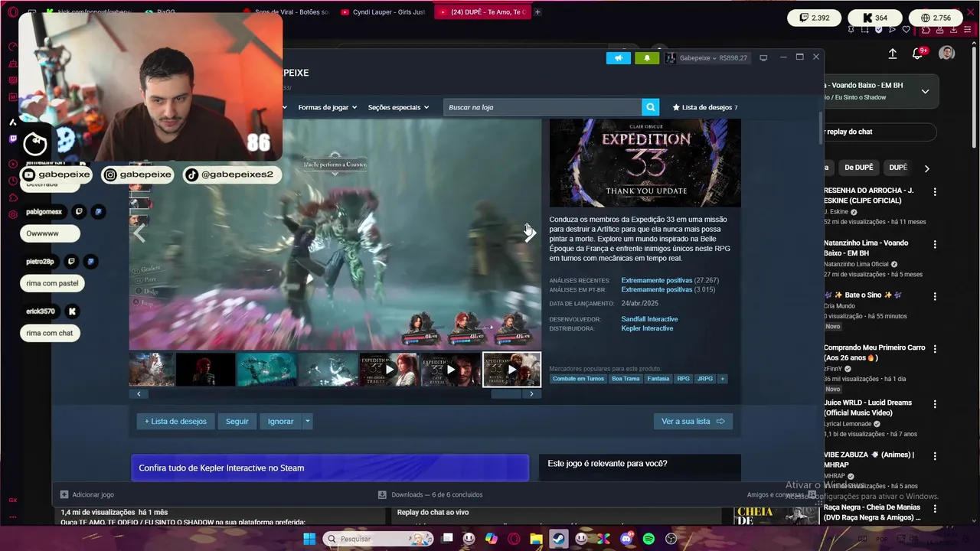Image resolution: width=980 pixels, height=551 pixels.
Task: Click the thumbnail strip scrollbar handle
Action: [506, 394]
